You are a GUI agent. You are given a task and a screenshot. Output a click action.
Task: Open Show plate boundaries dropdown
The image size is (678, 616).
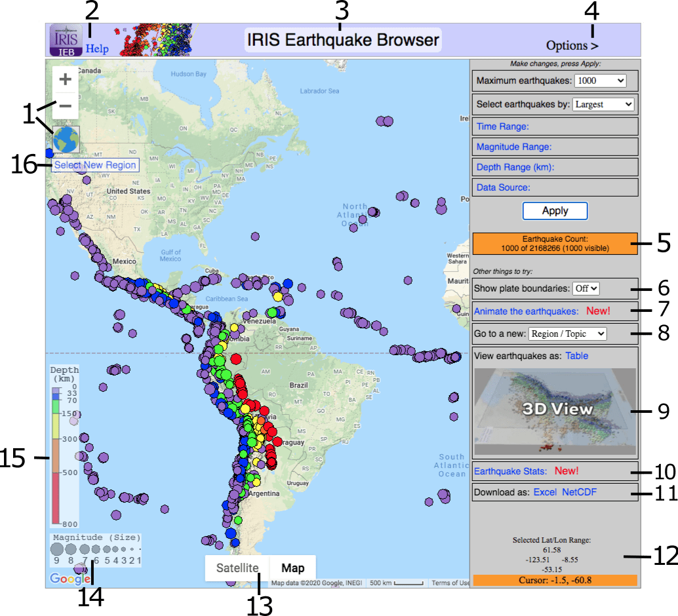point(586,288)
